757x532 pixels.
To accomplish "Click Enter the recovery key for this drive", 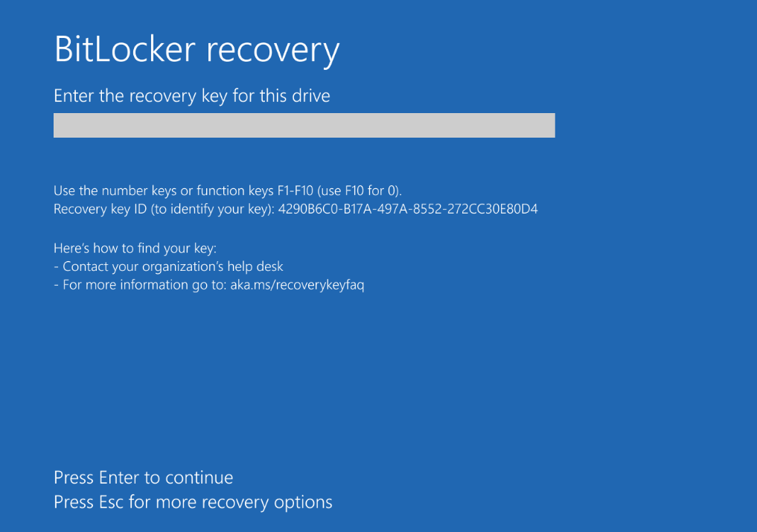I will [191, 95].
